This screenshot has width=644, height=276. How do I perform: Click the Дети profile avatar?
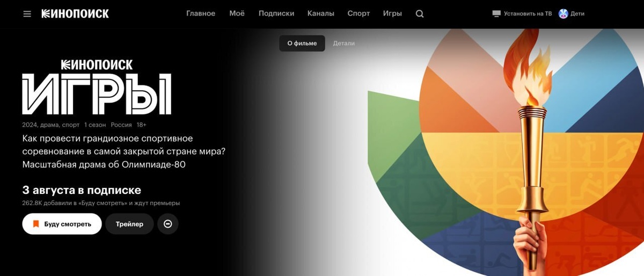point(563,13)
